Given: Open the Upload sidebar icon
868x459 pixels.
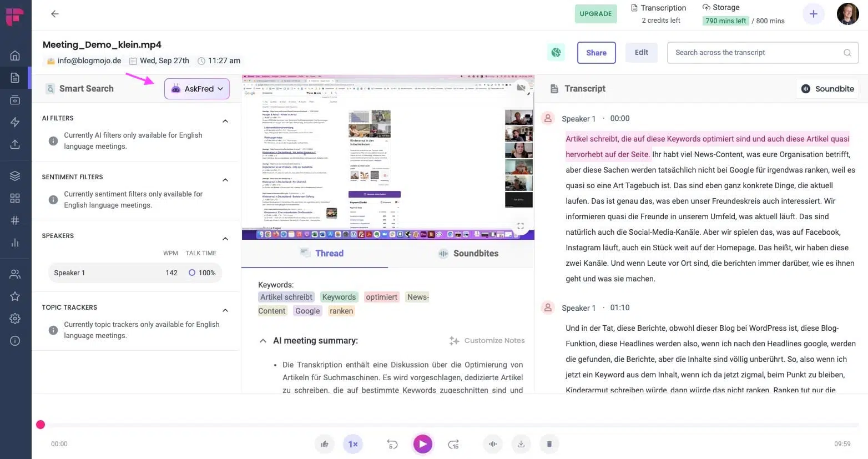Looking at the screenshot, I should click(x=15, y=144).
